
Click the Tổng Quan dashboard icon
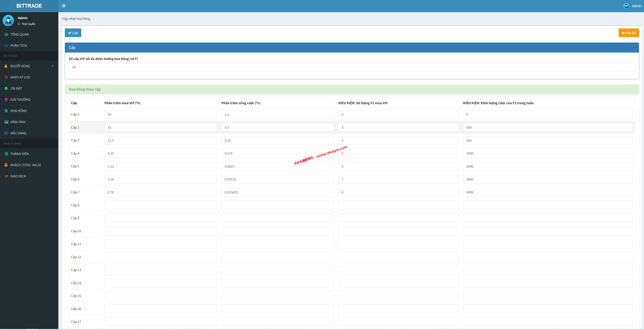(6, 34)
